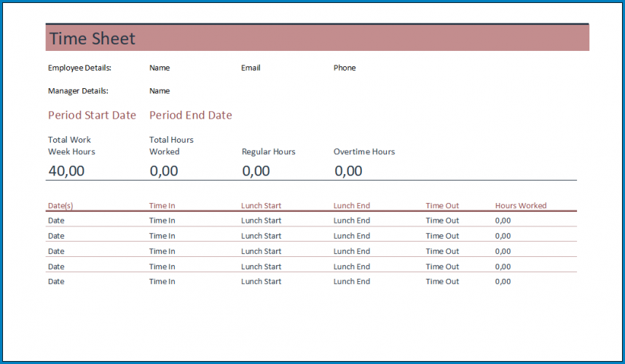Click the Date(s) column header
Image resolution: width=625 pixels, height=364 pixels.
click(60, 205)
